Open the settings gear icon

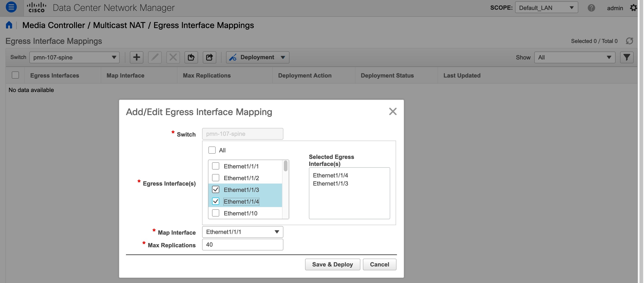633,8
